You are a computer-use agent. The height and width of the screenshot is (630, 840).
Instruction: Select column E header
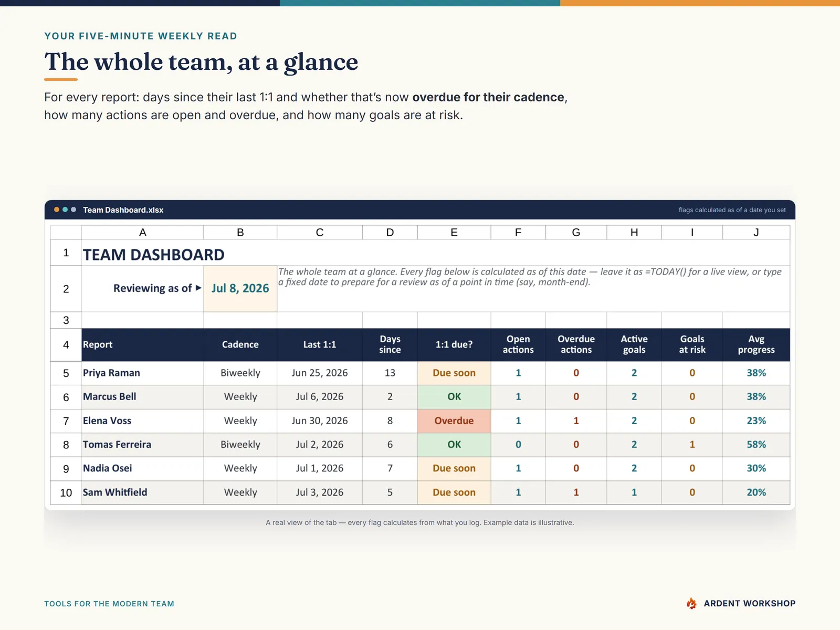[x=454, y=233]
